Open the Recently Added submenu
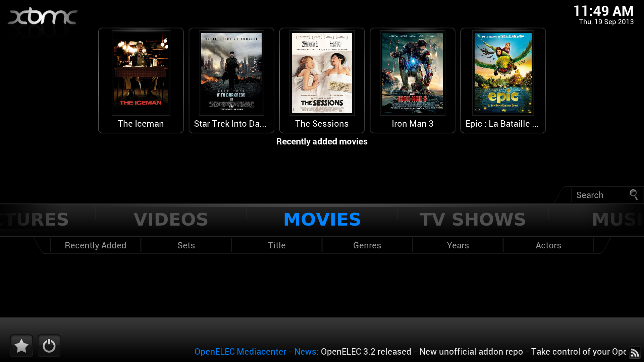644x362 pixels. (96, 245)
